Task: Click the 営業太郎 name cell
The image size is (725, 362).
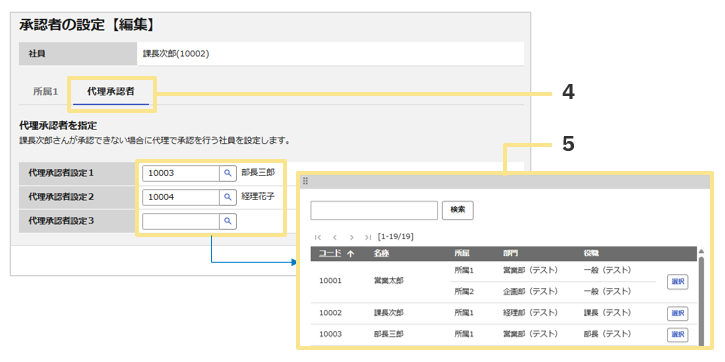Action: point(388,281)
